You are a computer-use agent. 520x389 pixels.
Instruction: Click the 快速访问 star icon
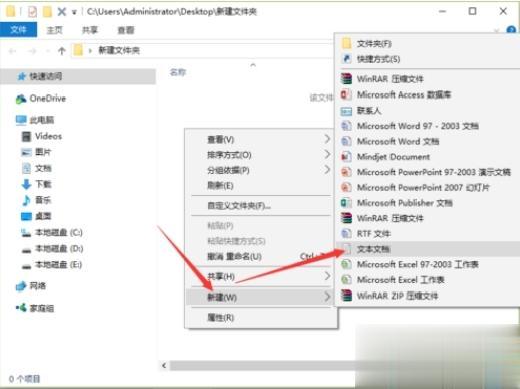point(22,76)
